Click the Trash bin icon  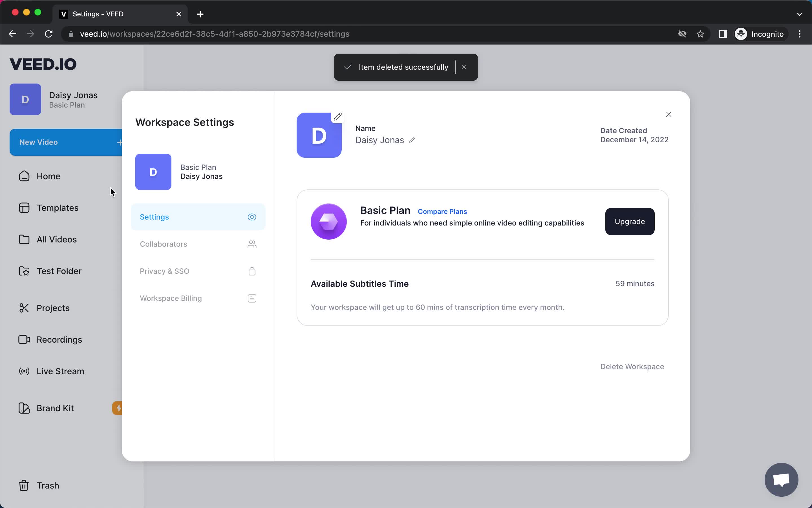point(24,485)
